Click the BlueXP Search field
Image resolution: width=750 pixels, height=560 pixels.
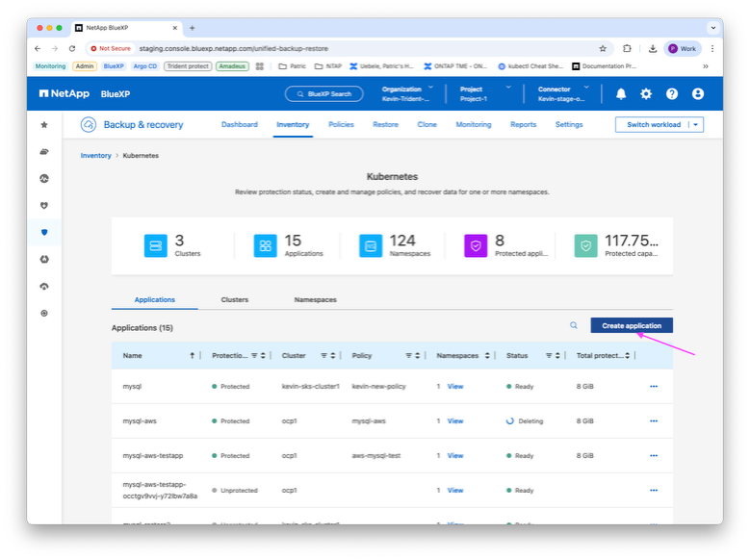coord(323,93)
